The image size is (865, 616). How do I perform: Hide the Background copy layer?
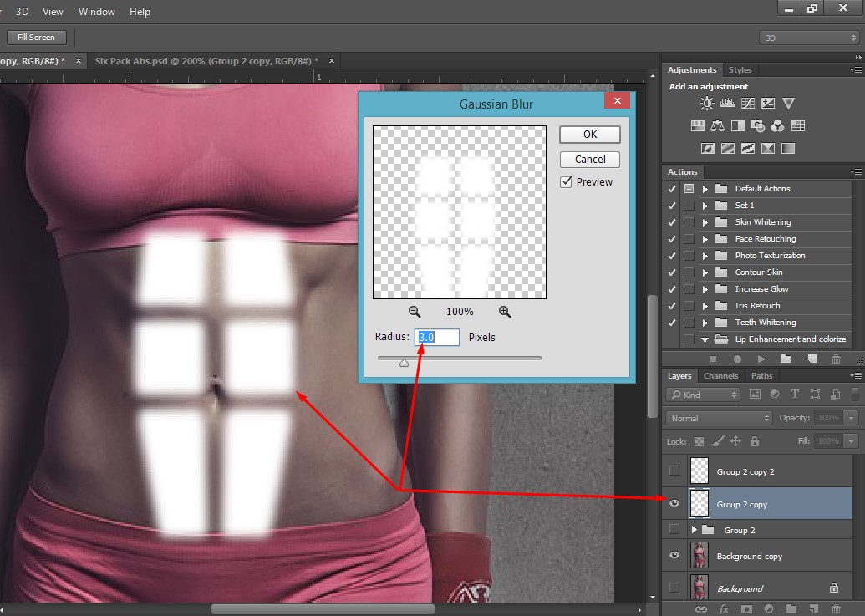click(674, 555)
